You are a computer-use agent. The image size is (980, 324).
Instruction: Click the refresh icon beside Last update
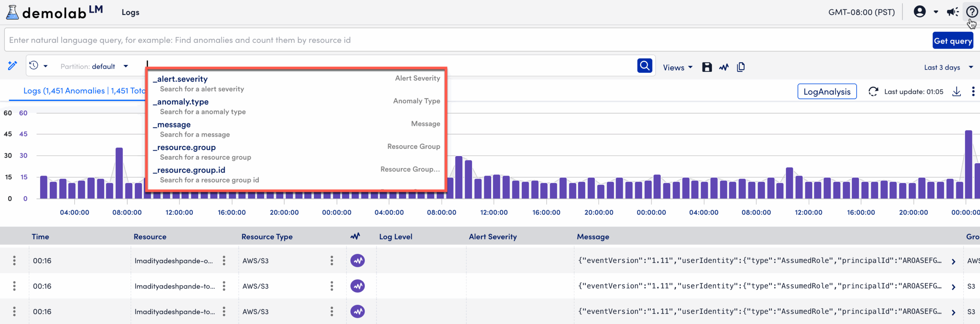(x=873, y=92)
